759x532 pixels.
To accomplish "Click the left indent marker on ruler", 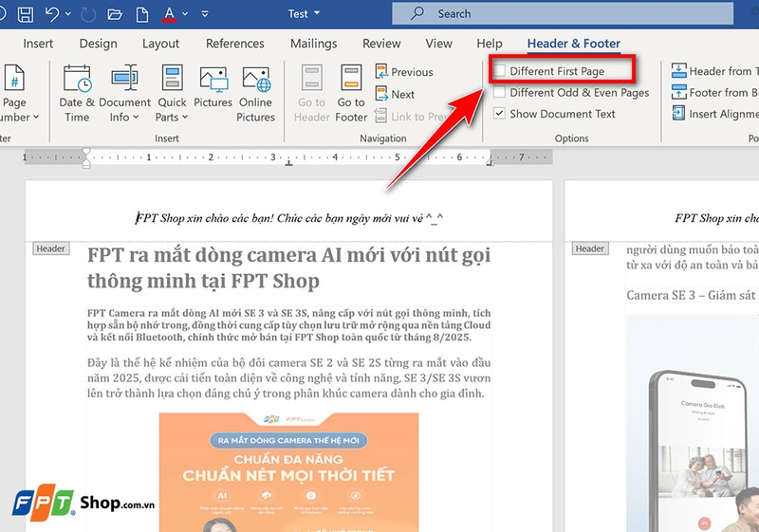I will (x=86, y=158).
